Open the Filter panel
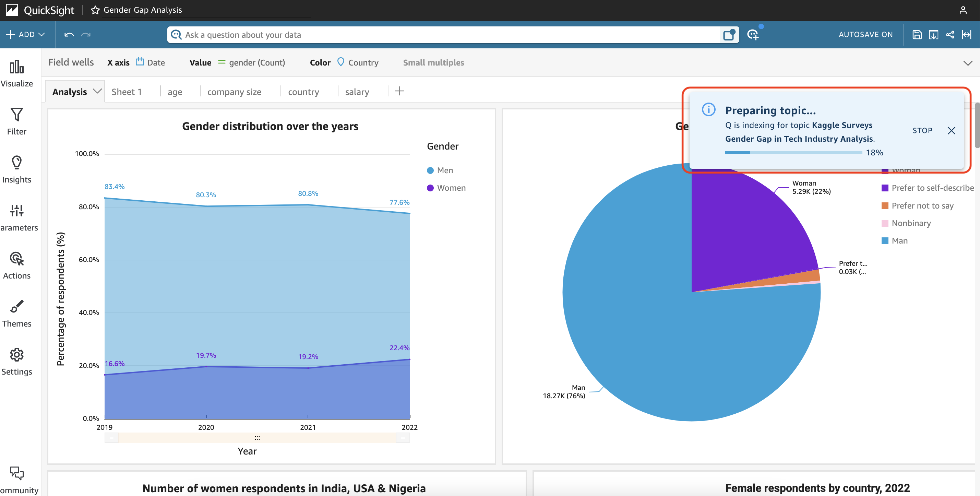980x496 pixels. coord(17,122)
